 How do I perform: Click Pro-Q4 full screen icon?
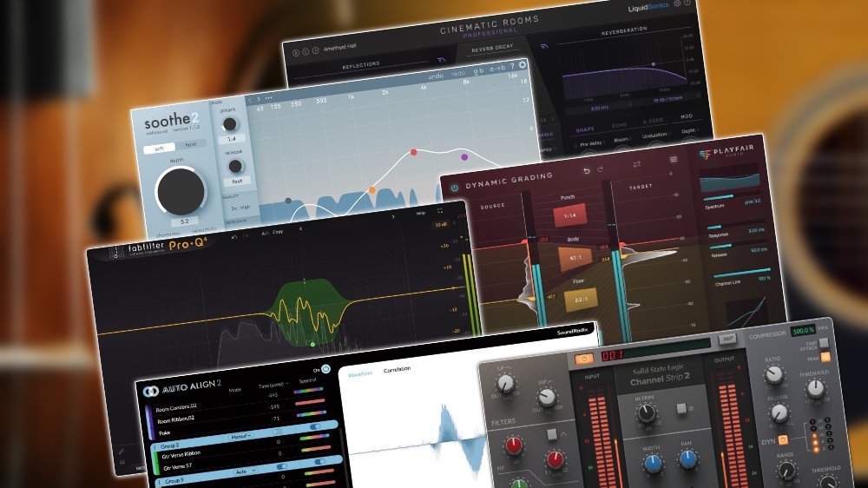(x=440, y=211)
